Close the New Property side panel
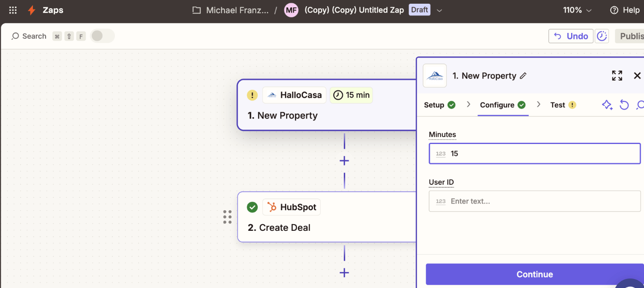Screen dimensions: 644x288 pos(637,76)
